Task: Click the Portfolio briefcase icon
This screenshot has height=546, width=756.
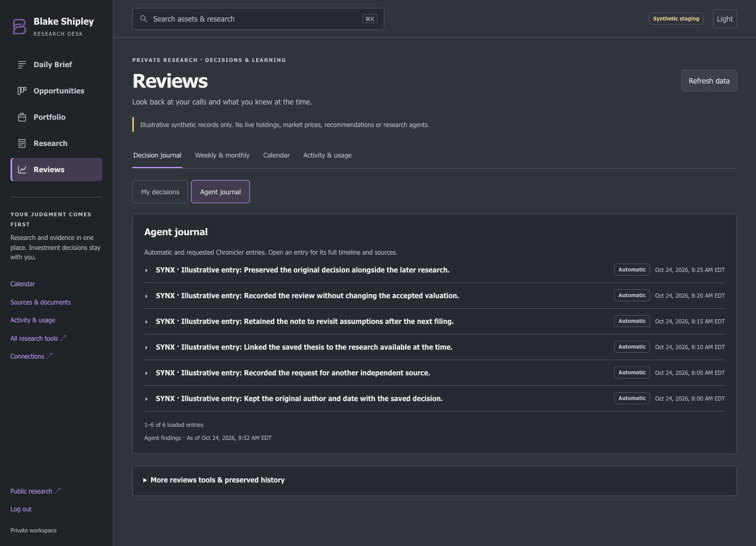Action: pyautogui.click(x=22, y=117)
